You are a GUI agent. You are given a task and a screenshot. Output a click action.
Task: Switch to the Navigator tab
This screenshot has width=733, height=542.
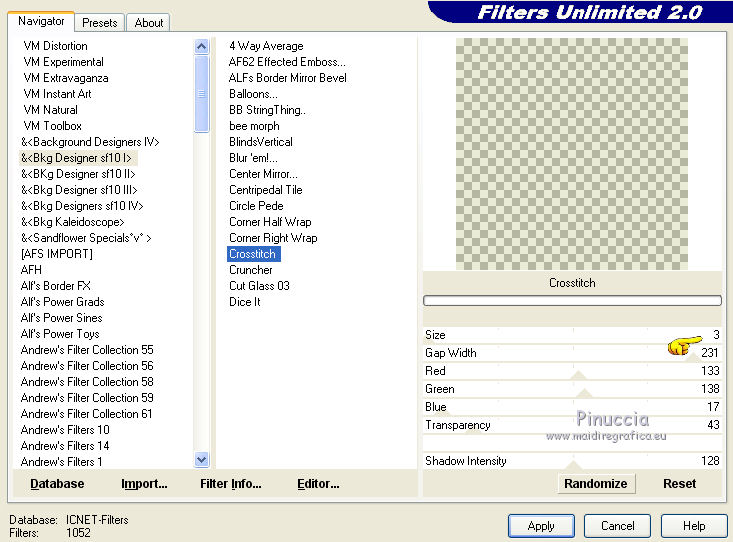pos(41,21)
